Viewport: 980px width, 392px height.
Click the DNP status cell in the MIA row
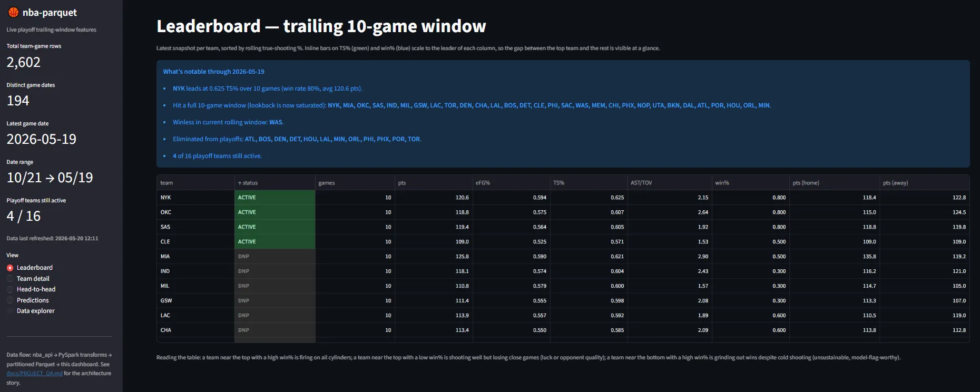(275, 257)
